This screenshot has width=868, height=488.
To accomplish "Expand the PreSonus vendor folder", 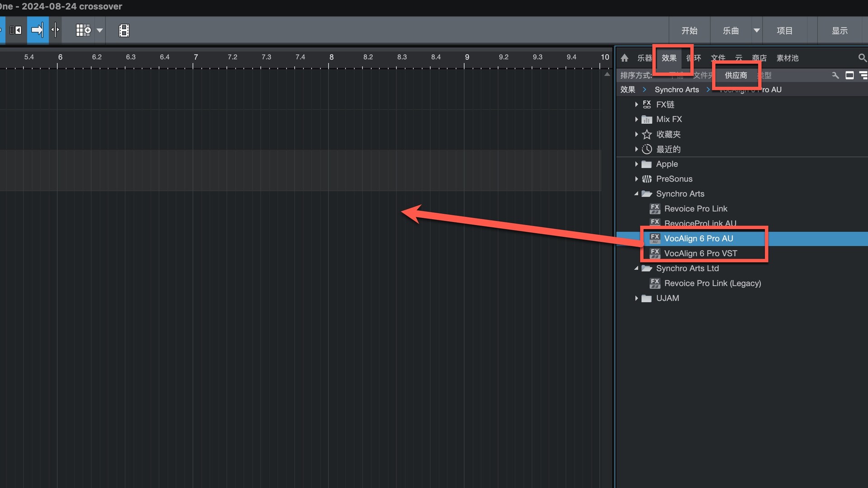I will point(637,179).
